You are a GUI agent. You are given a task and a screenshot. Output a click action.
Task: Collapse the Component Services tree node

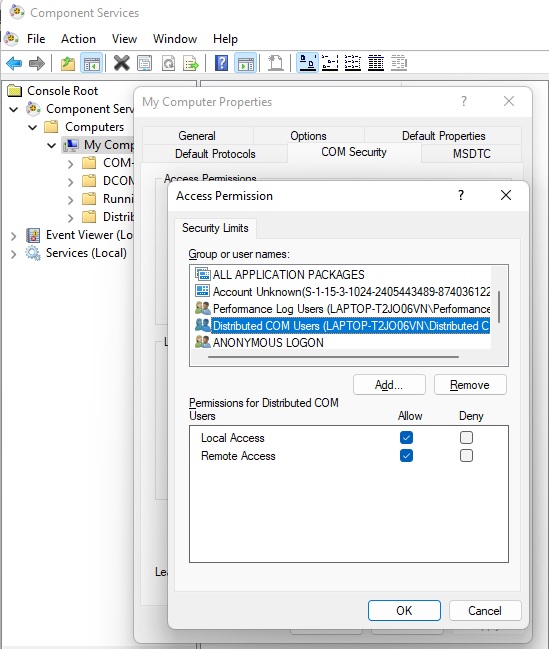click(14, 109)
